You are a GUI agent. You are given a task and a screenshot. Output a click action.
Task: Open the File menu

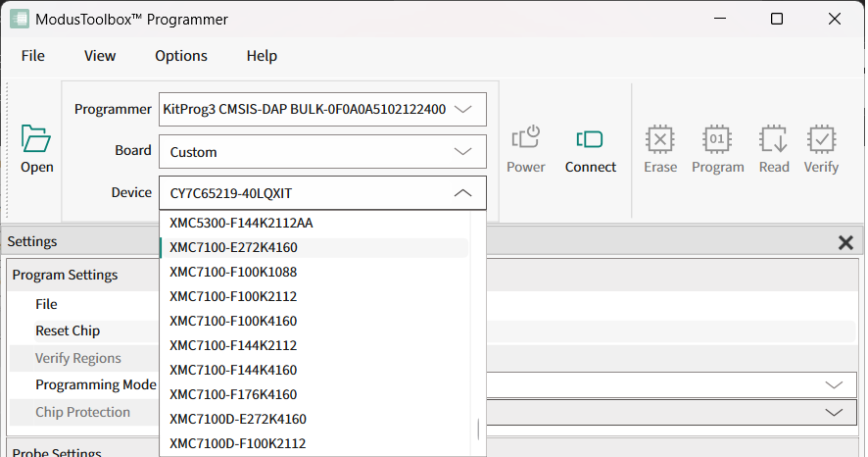[33, 56]
